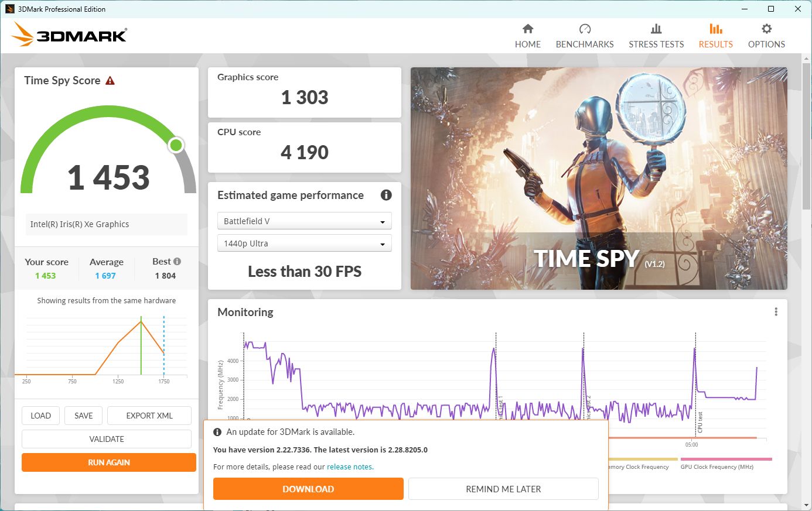Click the Average score value 1 697
The image size is (812, 511).
[105, 276]
